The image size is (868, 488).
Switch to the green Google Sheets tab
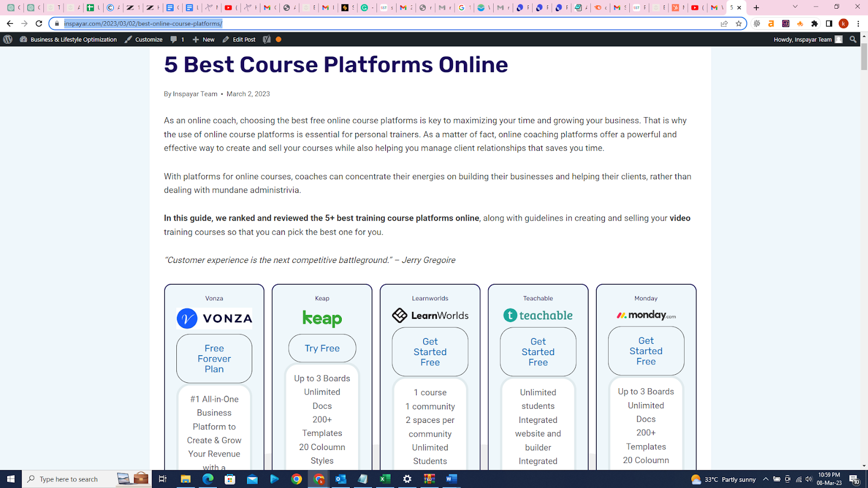[x=91, y=8]
